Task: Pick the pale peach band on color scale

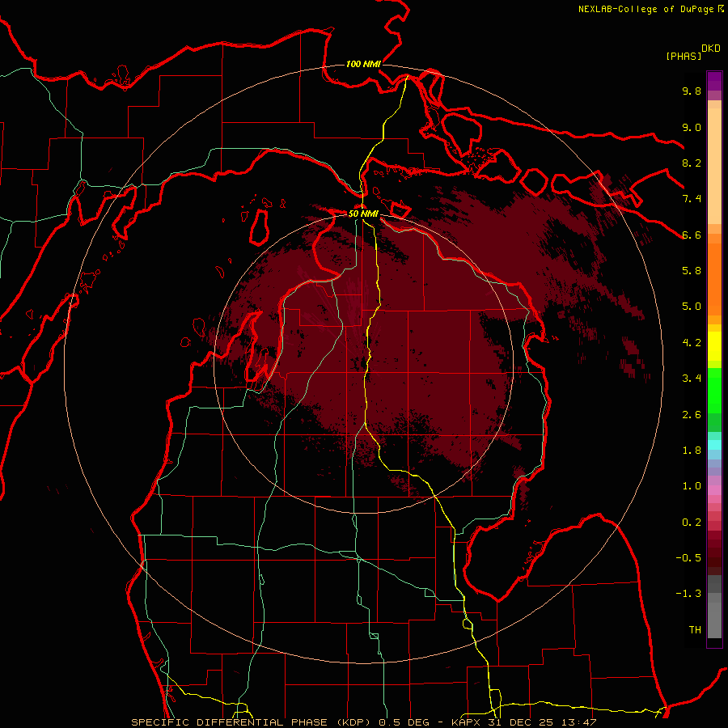Action: [714, 167]
